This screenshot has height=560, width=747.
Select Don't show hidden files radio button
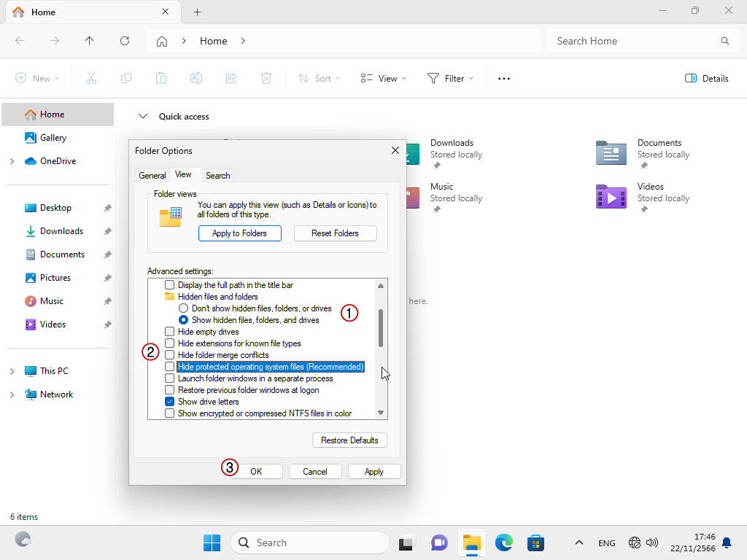tap(184, 308)
